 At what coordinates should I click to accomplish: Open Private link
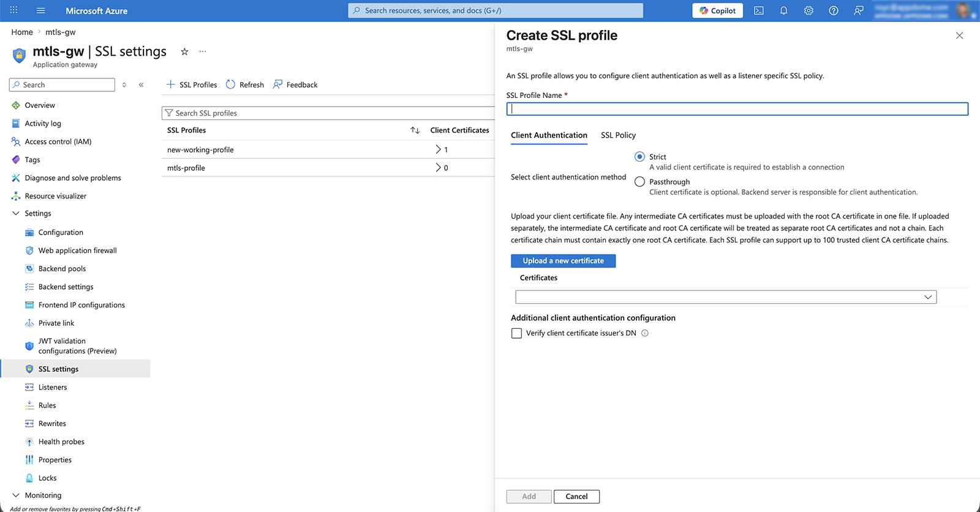56,323
